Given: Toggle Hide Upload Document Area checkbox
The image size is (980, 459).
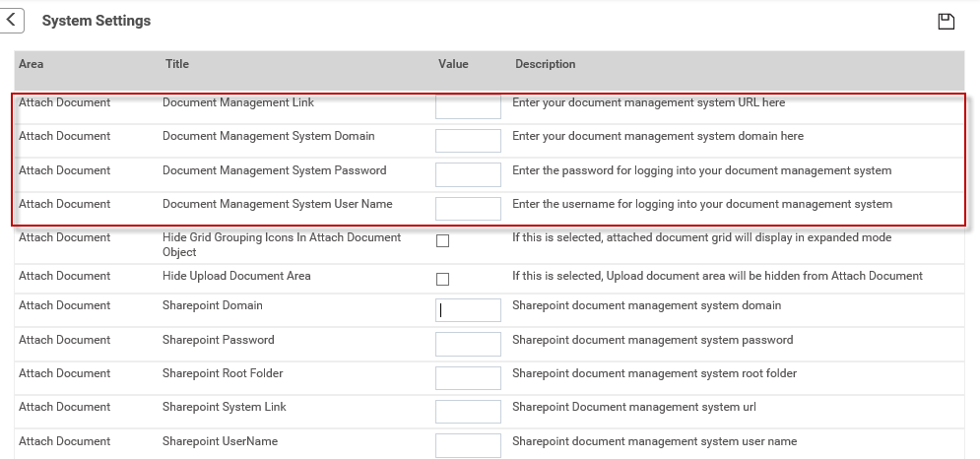Looking at the screenshot, I should (442, 279).
